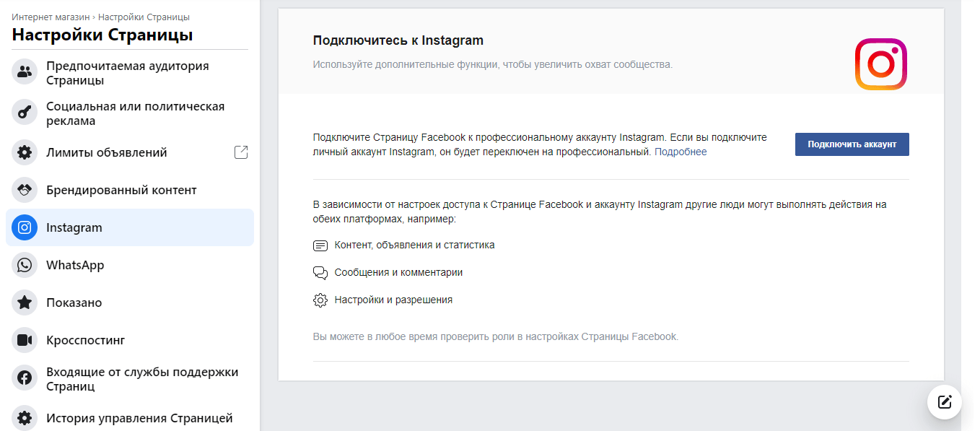Screen dimensions: 980x431
Task: Open the Подробнее link
Action: pos(681,152)
